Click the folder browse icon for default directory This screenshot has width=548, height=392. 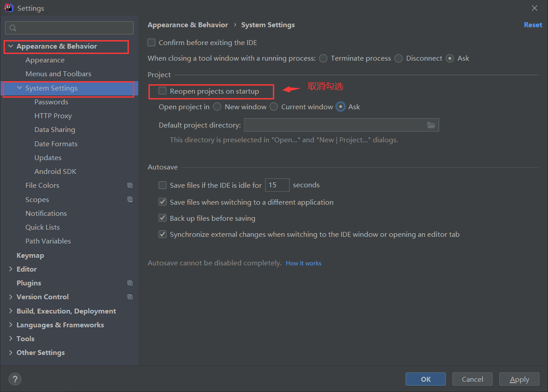point(431,125)
